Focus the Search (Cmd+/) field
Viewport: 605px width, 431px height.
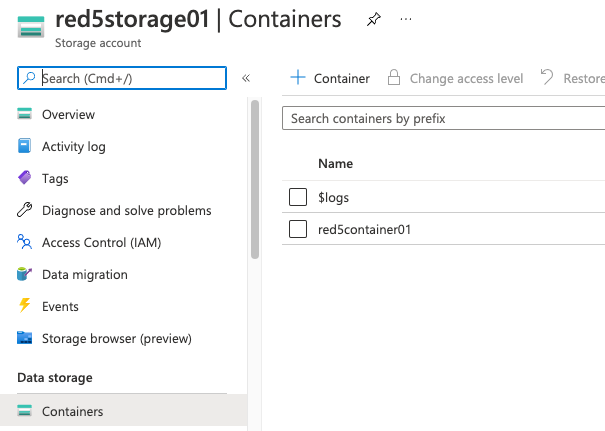pyautogui.click(x=122, y=78)
